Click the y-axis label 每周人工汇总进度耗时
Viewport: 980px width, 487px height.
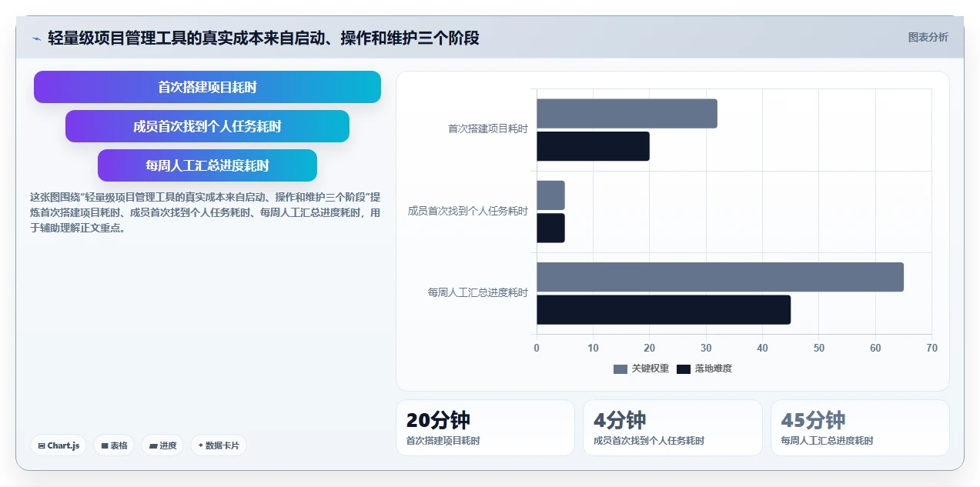pos(478,292)
